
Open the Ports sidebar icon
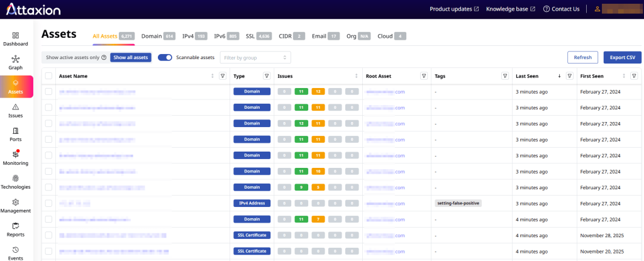(16, 131)
